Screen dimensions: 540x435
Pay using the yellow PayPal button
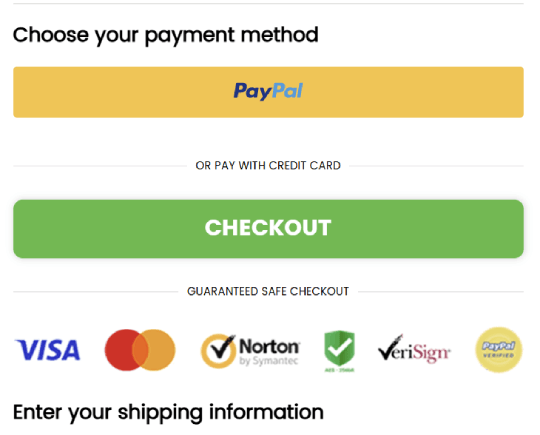click(x=268, y=92)
